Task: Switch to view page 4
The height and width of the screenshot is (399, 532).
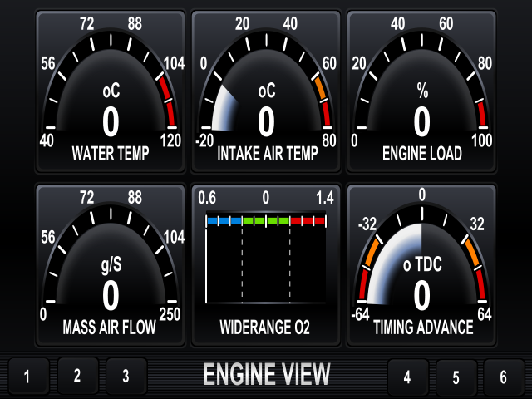Action: click(x=408, y=377)
